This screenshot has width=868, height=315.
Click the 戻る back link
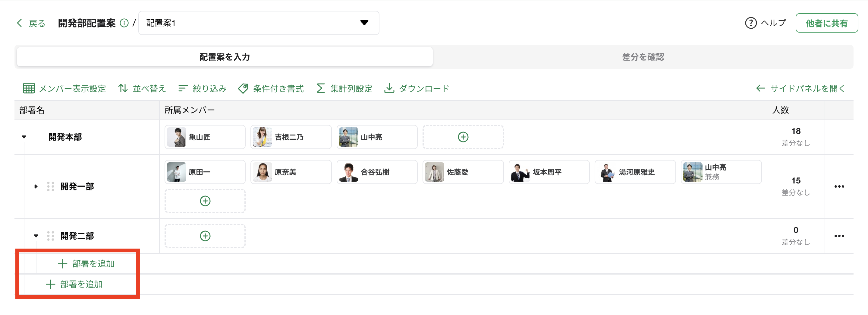click(x=31, y=23)
